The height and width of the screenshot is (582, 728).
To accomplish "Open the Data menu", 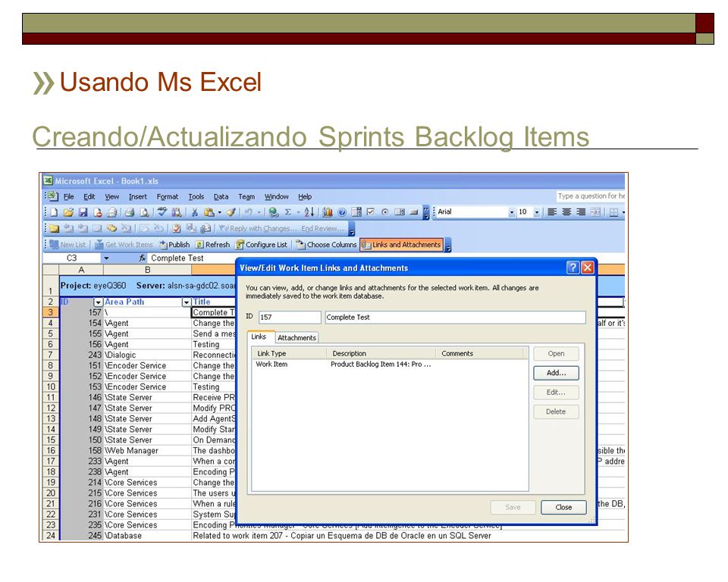I will tap(221, 197).
